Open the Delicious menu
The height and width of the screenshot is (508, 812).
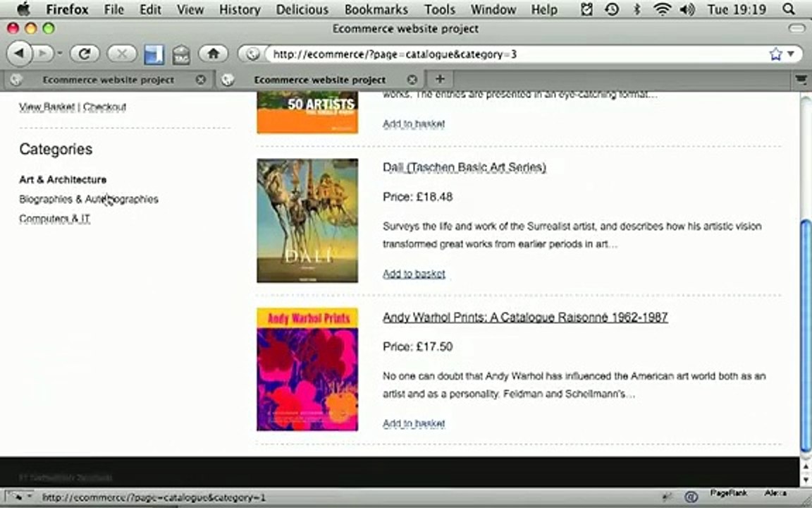[x=302, y=9]
